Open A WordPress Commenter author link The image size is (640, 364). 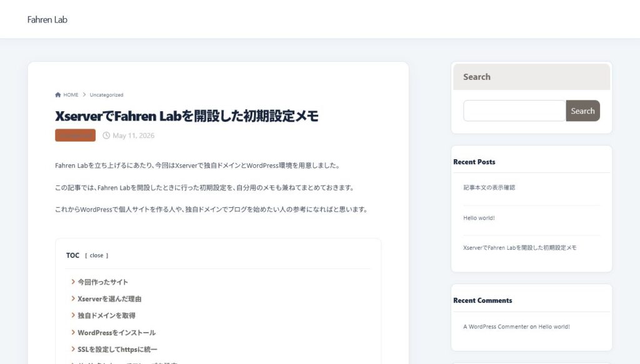(496, 327)
